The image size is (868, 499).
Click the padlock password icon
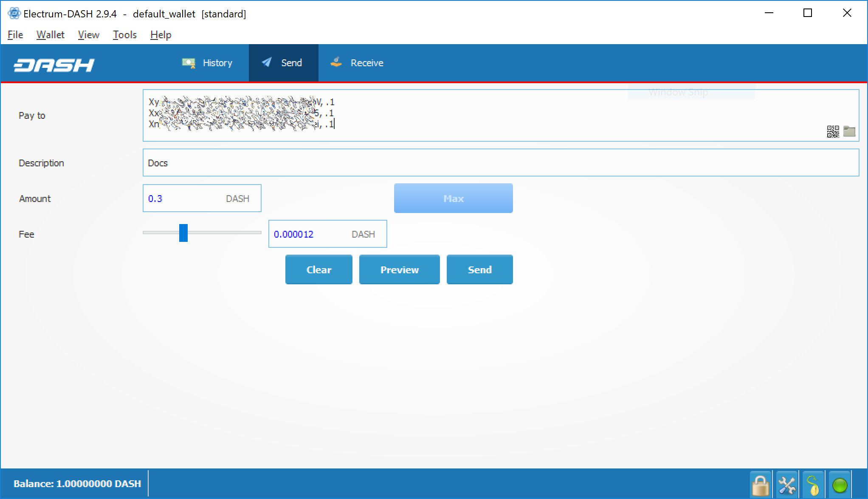[x=760, y=485]
